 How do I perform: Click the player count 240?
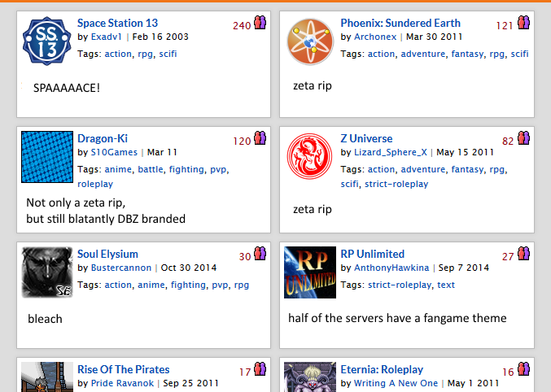[x=242, y=26]
